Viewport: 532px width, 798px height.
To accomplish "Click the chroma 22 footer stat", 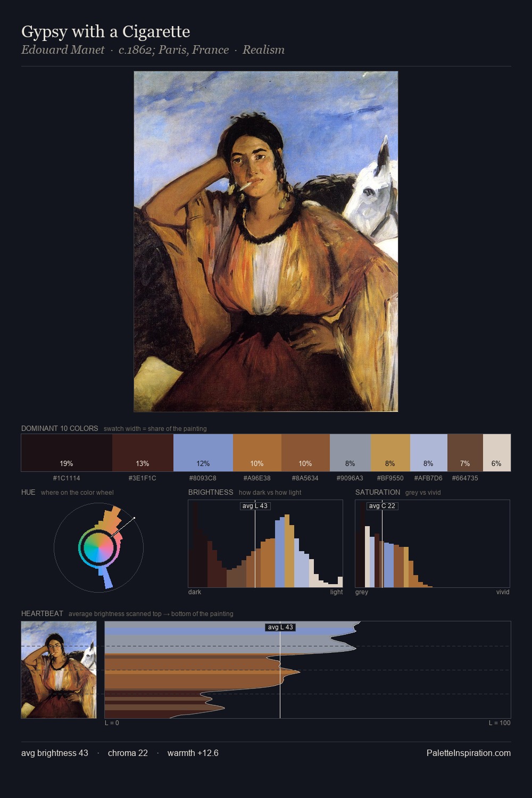I will (x=128, y=753).
